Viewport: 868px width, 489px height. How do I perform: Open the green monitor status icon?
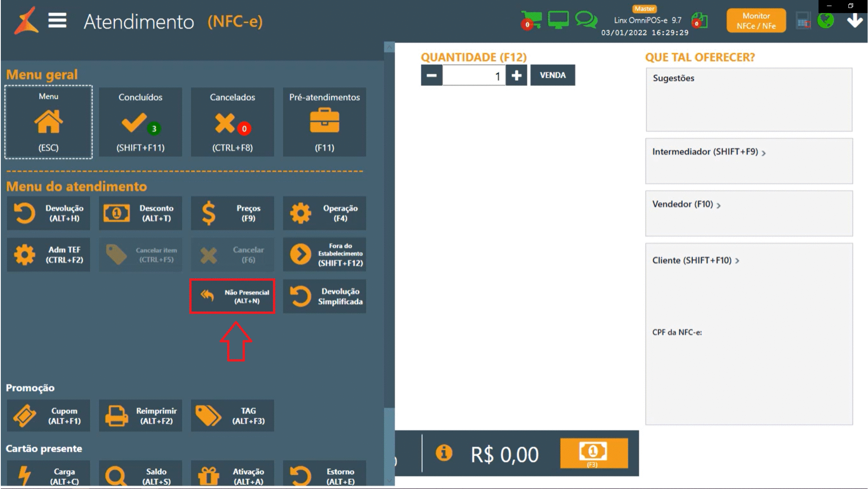click(x=558, y=20)
